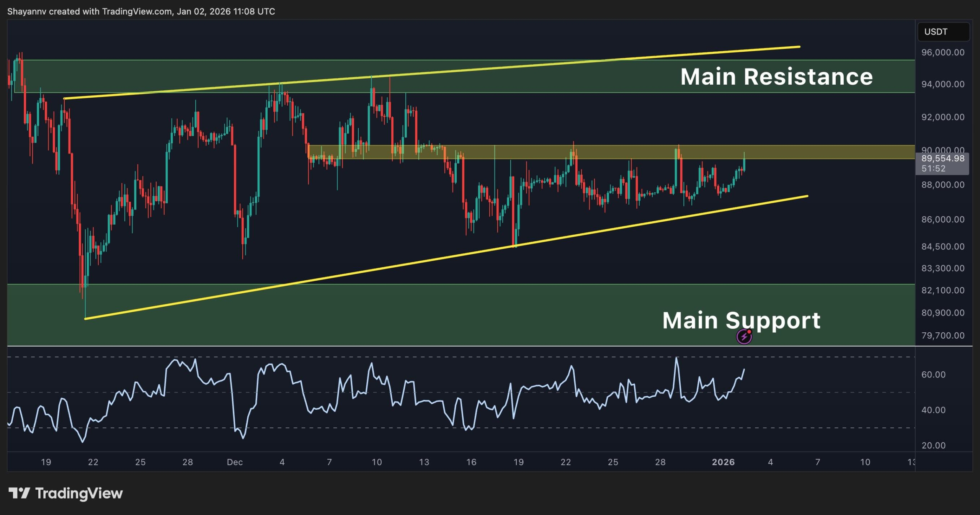This screenshot has width=980, height=515.
Task: Open the USDT currency selector
Action: (x=943, y=32)
